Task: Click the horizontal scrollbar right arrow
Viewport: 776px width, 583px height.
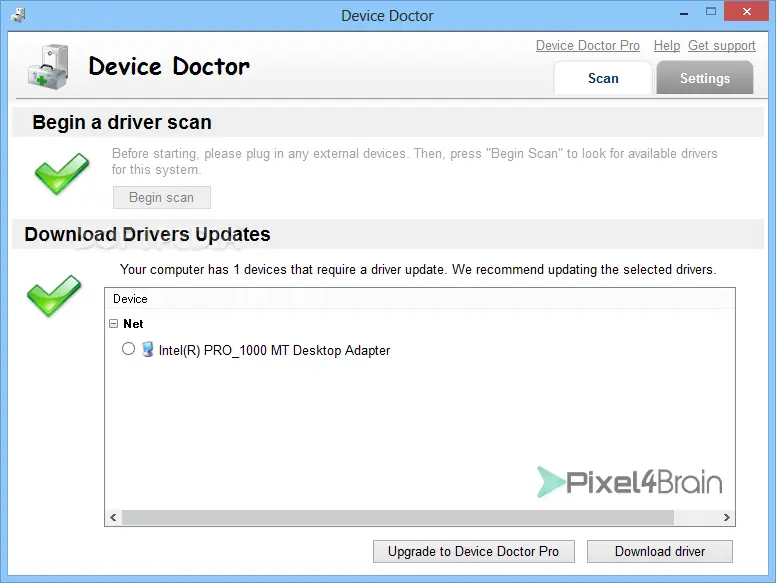Action: [727, 518]
